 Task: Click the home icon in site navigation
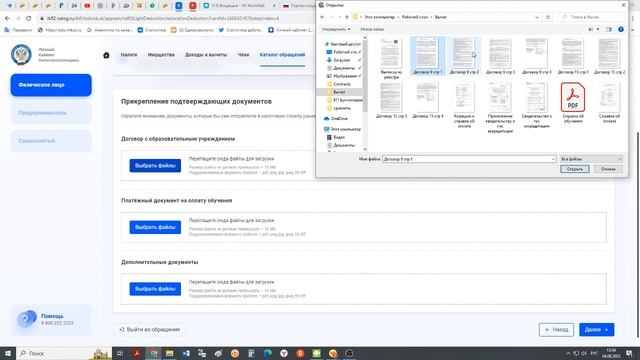click(x=106, y=55)
